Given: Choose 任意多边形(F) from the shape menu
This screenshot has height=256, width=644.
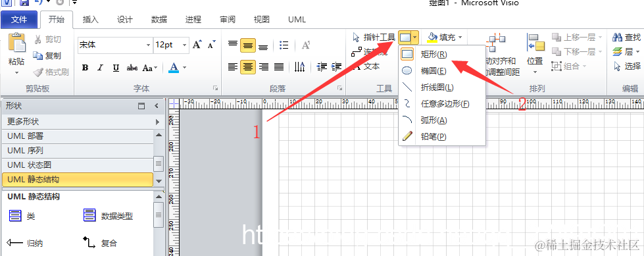Looking at the screenshot, I should [442, 103].
